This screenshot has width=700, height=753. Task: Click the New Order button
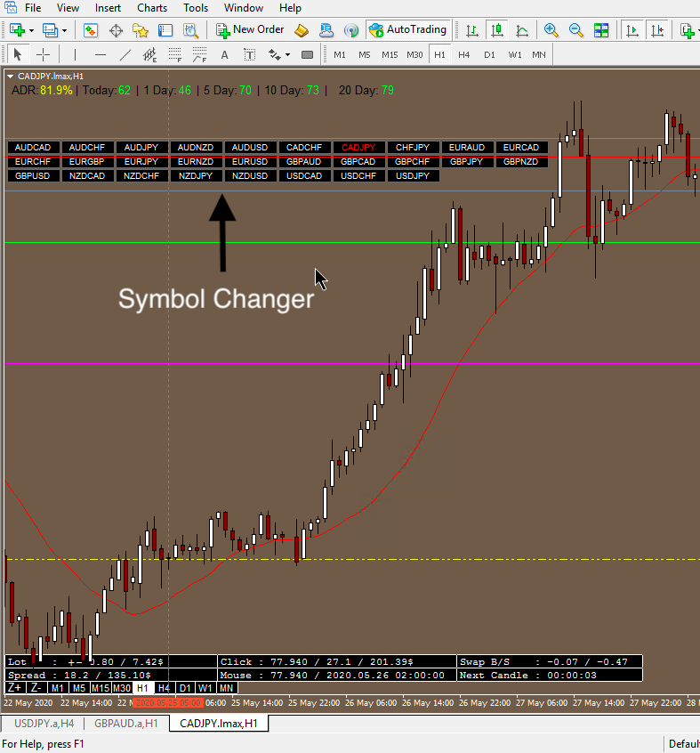[249, 29]
